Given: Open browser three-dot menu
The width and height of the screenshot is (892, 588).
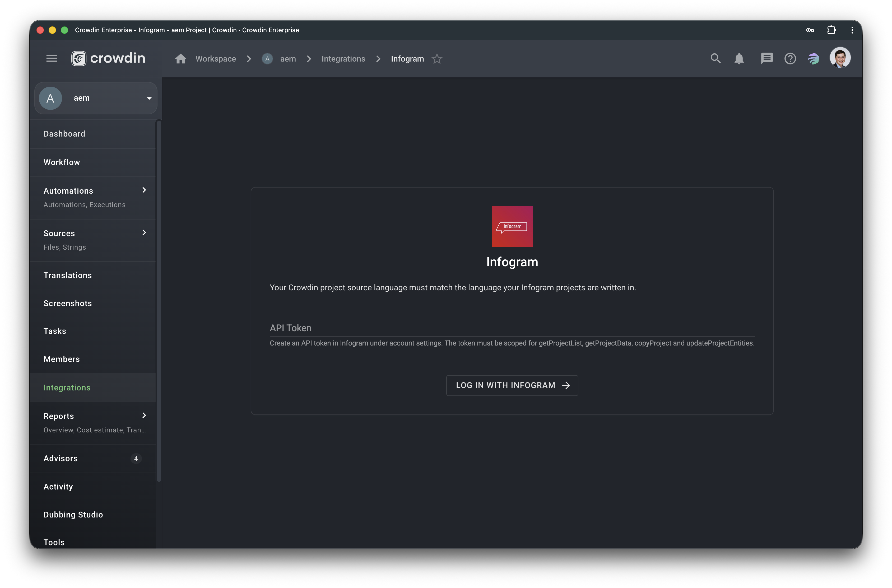Looking at the screenshot, I should [852, 30].
